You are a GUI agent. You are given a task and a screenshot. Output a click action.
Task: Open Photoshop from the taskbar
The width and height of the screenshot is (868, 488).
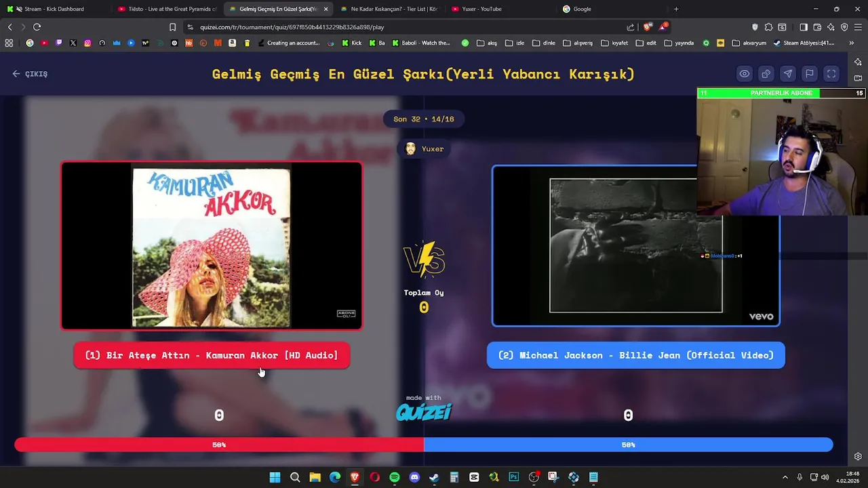514,477
